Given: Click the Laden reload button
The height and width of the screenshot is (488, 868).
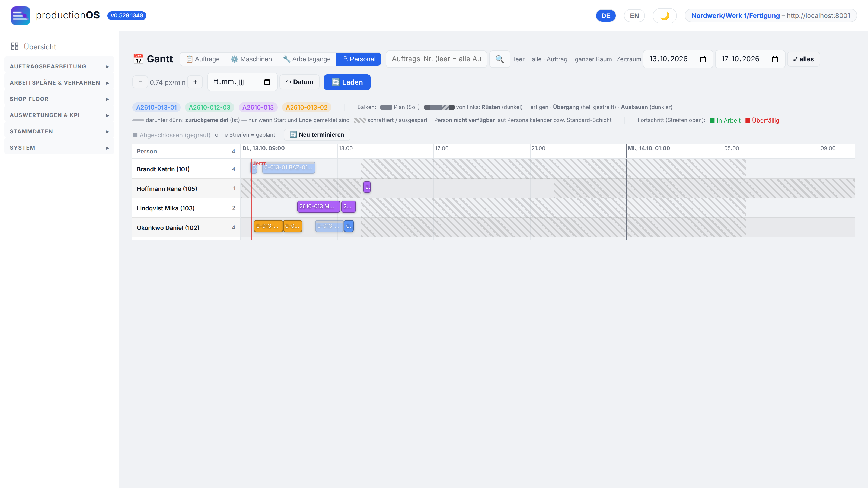Looking at the screenshot, I should point(347,82).
